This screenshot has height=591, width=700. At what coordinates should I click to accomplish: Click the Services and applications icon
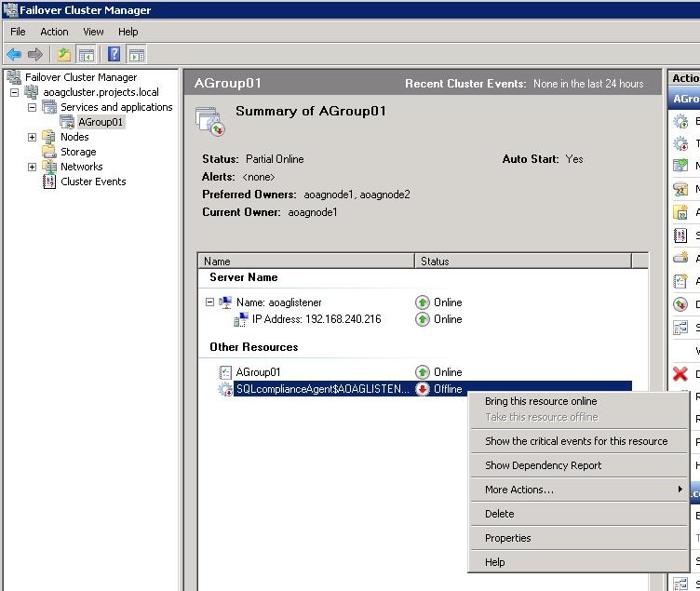click(x=49, y=107)
